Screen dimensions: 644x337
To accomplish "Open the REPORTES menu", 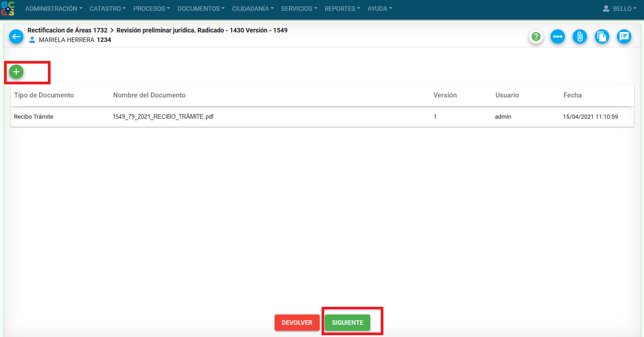I will click(x=342, y=9).
